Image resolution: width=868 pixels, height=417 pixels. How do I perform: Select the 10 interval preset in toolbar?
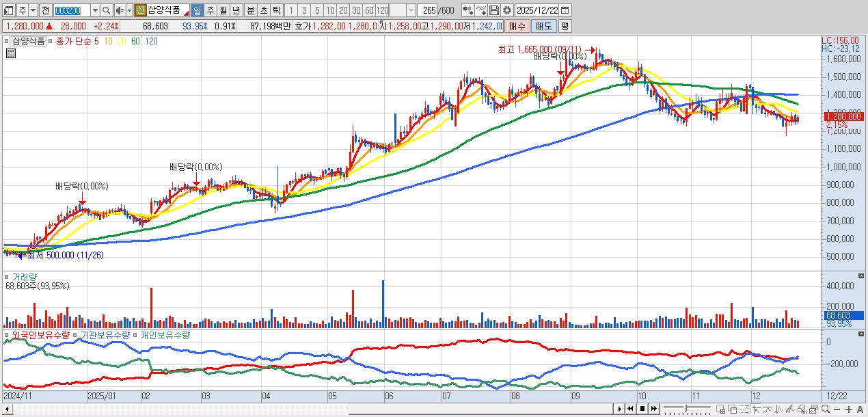(x=330, y=10)
